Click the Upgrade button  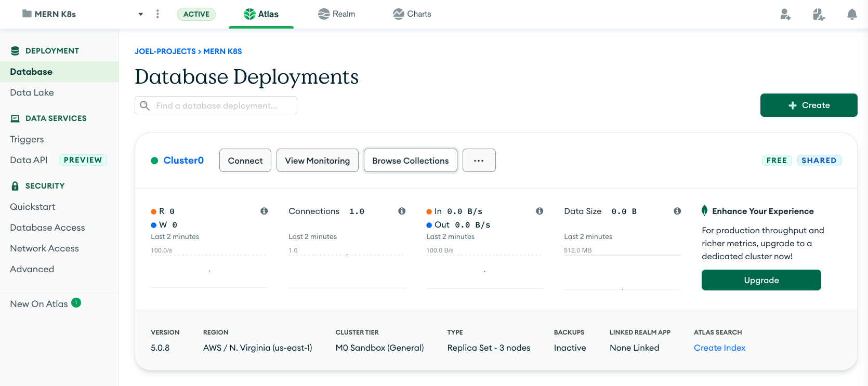761,280
